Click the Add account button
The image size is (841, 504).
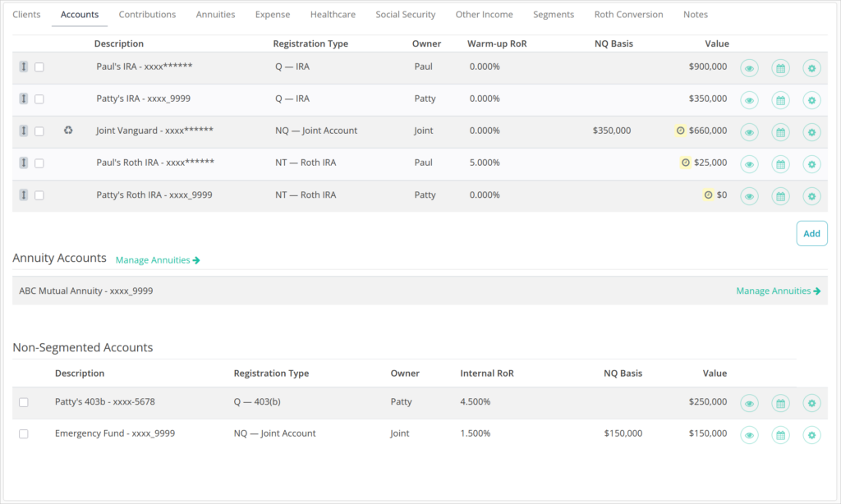pyautogui.click(x=811, y=233)
